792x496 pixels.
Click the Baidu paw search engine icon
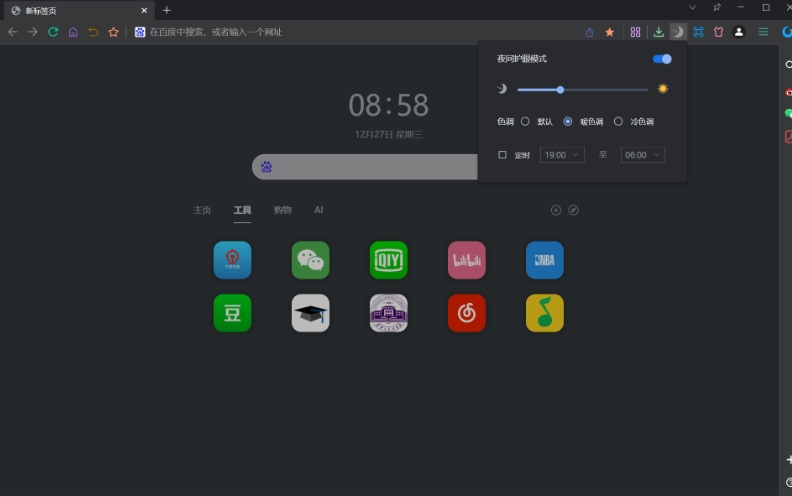[x=267, y=167]
